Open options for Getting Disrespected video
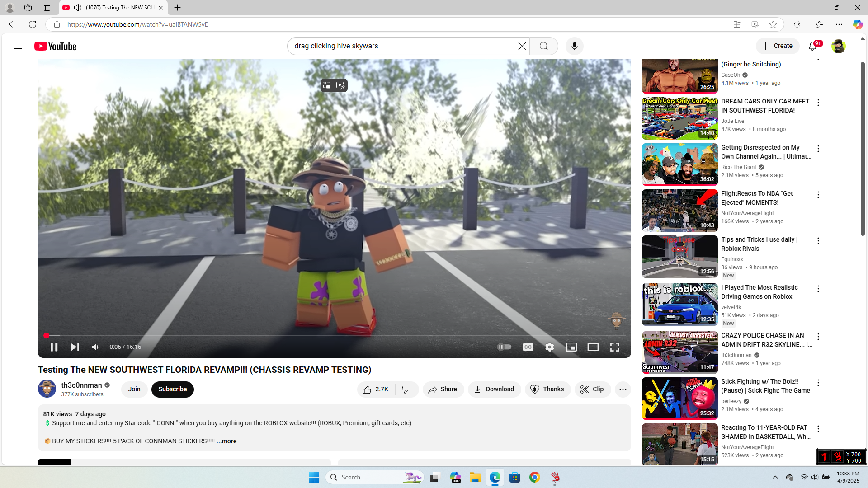 (x=818, y=149)
